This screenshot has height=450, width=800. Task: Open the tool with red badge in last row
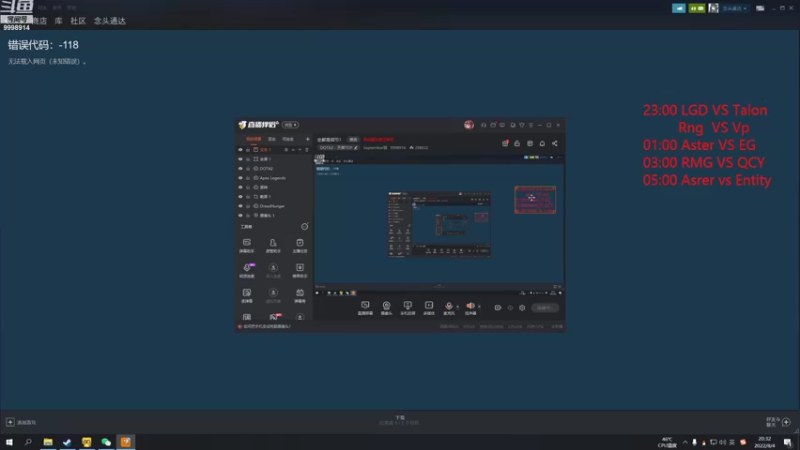pyautogui.click(x=274, y=317)
